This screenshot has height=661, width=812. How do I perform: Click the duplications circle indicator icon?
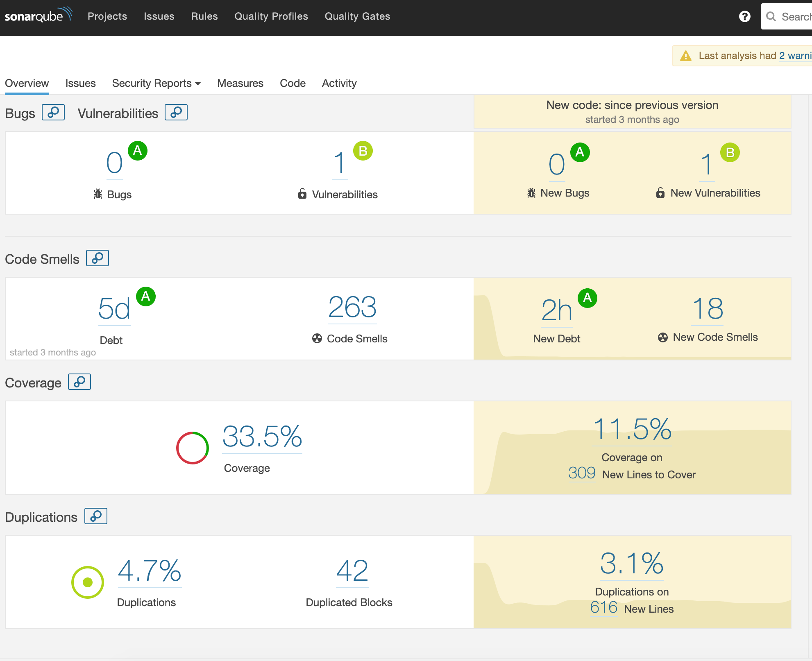[x=88, y=582]
